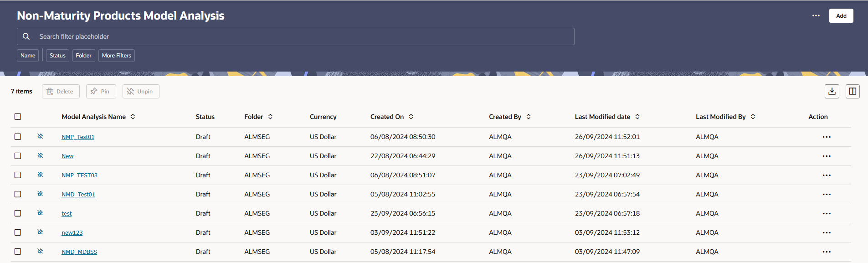Open More Filters
Image resolution: width=868 pixels, height=263 pixels.
[117, 56]
